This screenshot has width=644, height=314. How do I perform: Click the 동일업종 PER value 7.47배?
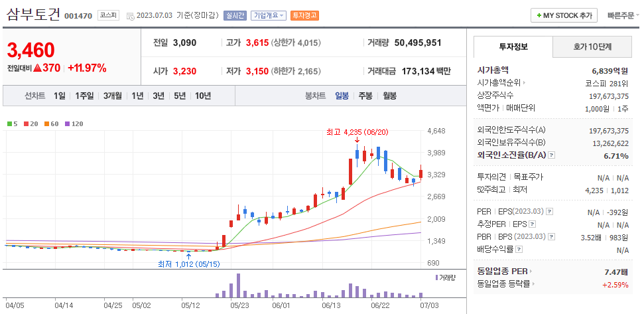(x=616, y=272)
